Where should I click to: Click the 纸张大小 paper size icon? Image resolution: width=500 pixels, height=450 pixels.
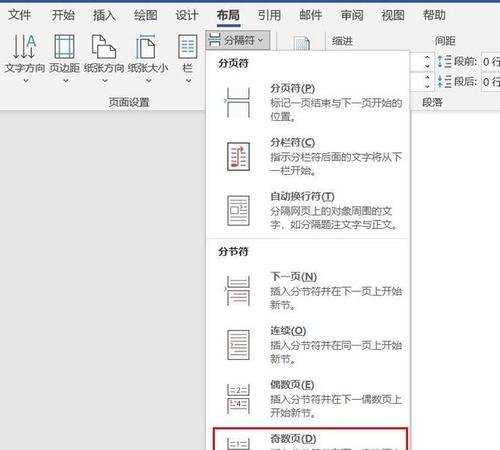click(x=146, y=46)
